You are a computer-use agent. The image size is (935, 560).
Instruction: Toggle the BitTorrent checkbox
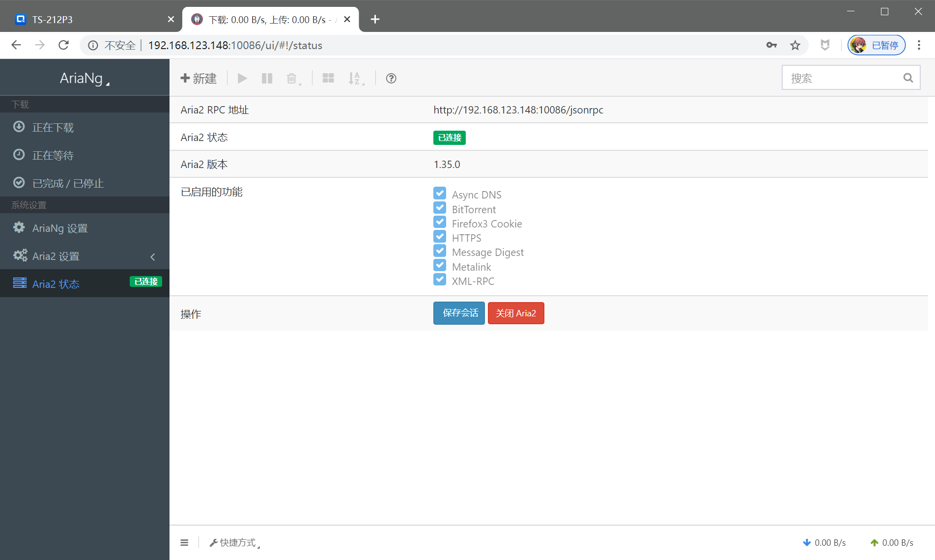point(440,207)
